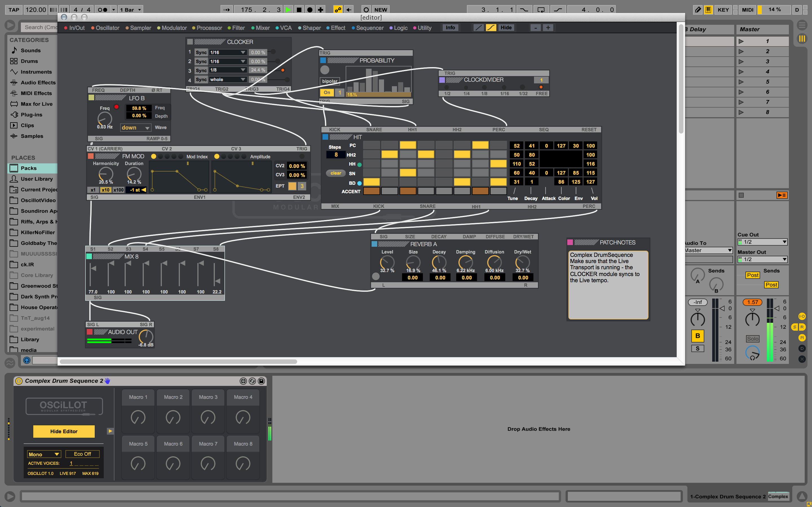Click the device Save preset icon

(x=261, y=381)
